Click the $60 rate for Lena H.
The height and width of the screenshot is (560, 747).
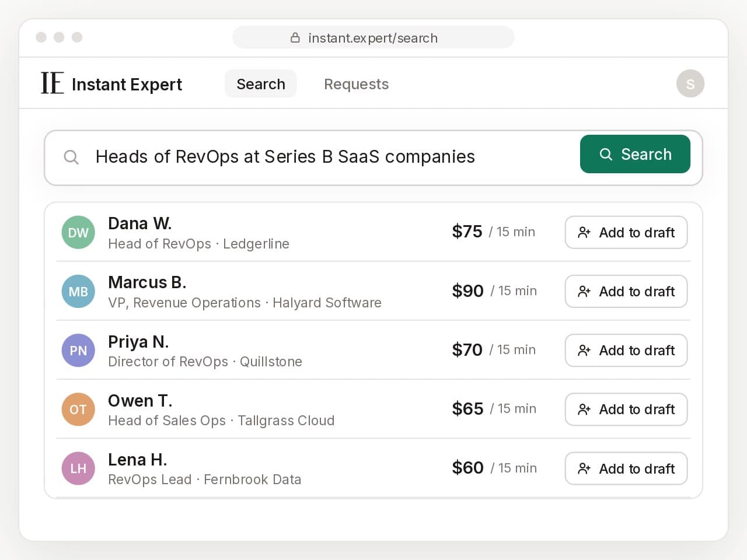(x=467, y=468)
